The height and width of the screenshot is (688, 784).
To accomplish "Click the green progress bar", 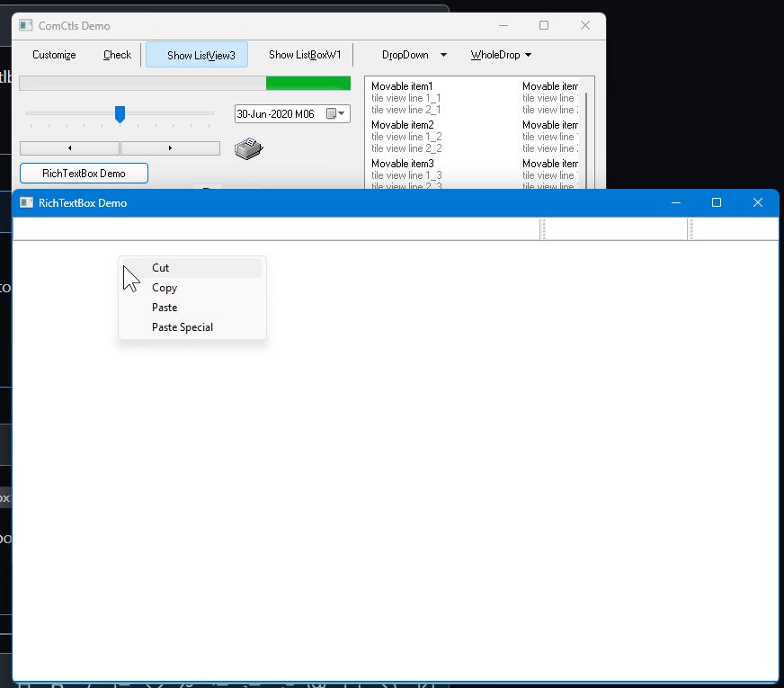I will point(308,82).
